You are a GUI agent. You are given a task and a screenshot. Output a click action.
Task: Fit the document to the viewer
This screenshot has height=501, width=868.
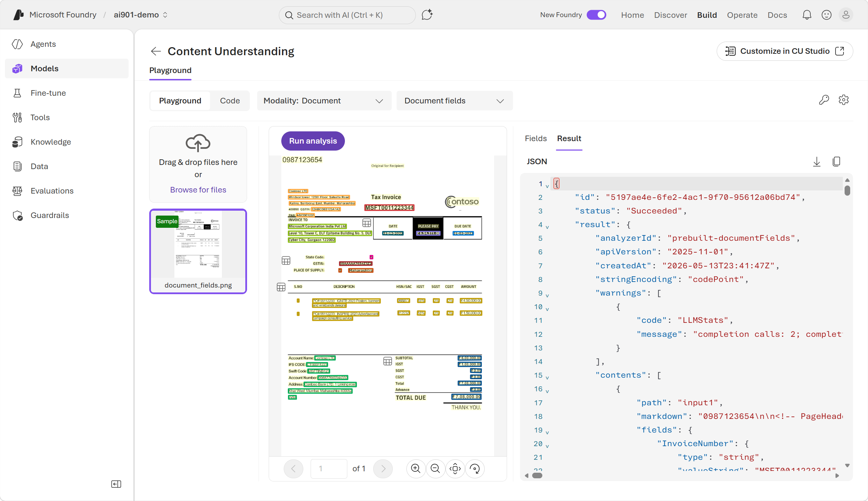[455, 469]
